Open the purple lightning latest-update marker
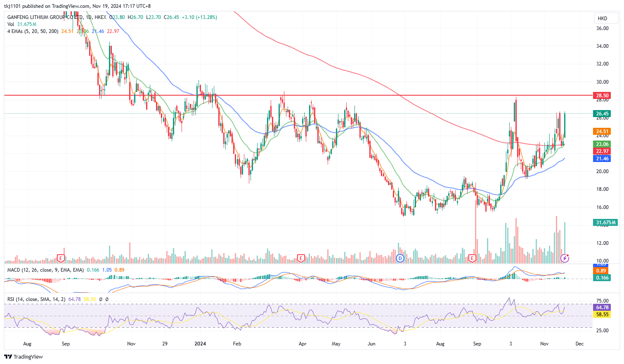624x364 pixels. tap(565, 258)
